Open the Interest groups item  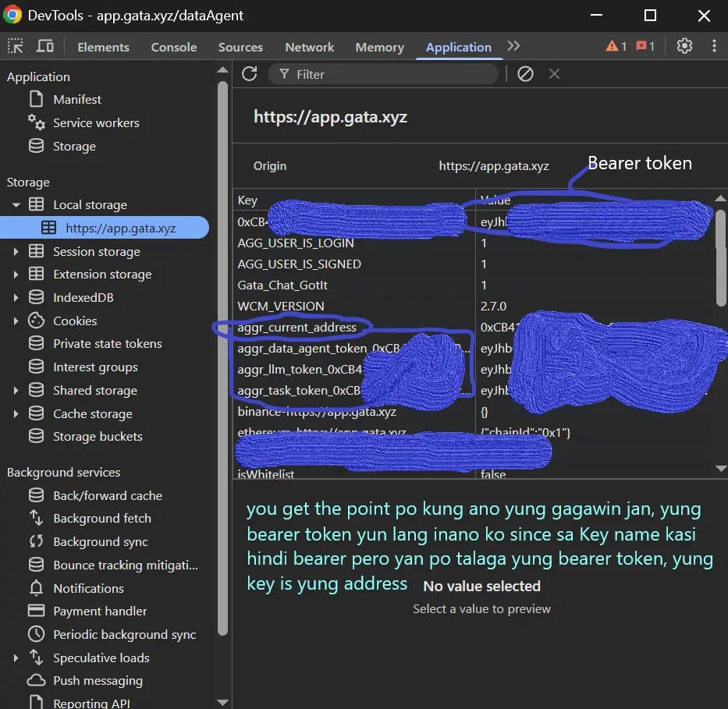click(x=95, y=367)
